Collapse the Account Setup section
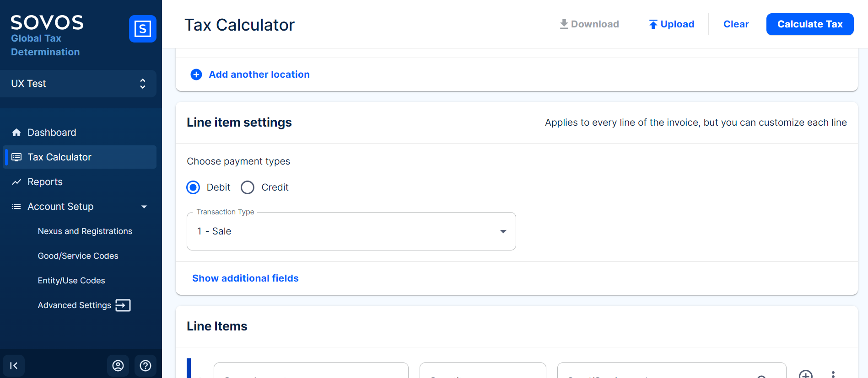Screen dimensions: 868x378 pyautogui.click(x=144, y=207)
